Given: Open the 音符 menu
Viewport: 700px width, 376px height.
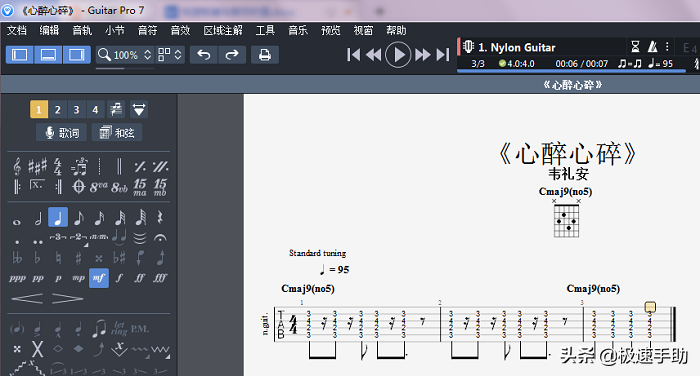Looking at the screenshot, I should pyautogui.click(x=147, y=30).
